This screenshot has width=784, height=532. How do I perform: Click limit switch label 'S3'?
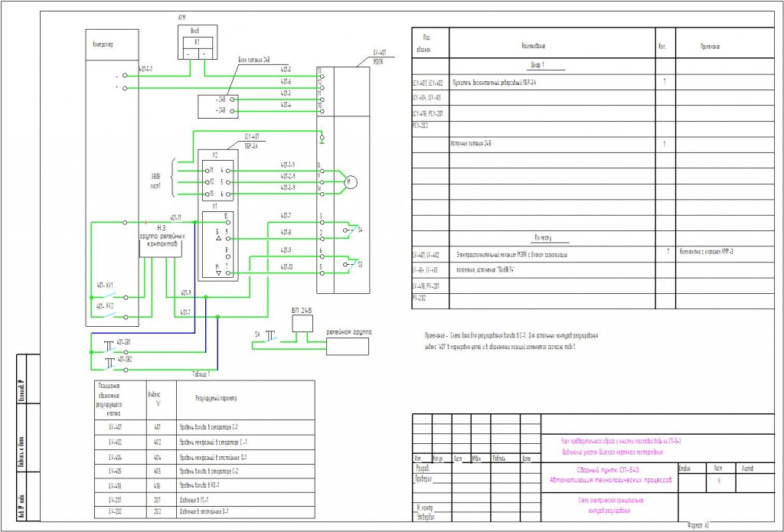(360, 263)
